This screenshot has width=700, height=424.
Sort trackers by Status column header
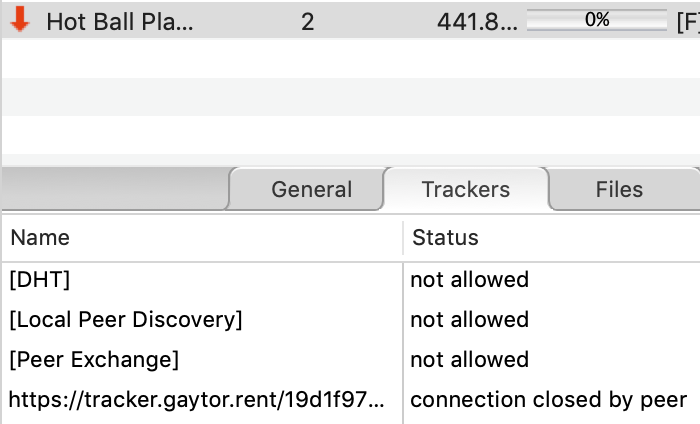click(445, 238)
